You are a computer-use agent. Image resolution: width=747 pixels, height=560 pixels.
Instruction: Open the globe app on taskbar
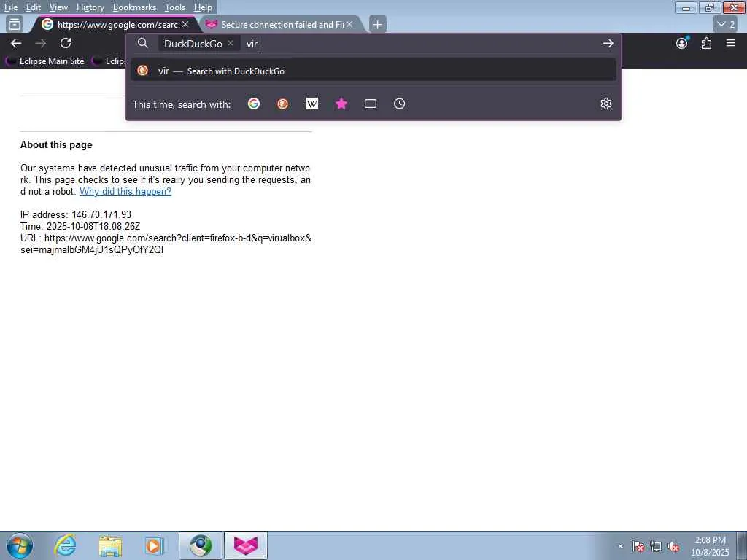pos(201,545)
